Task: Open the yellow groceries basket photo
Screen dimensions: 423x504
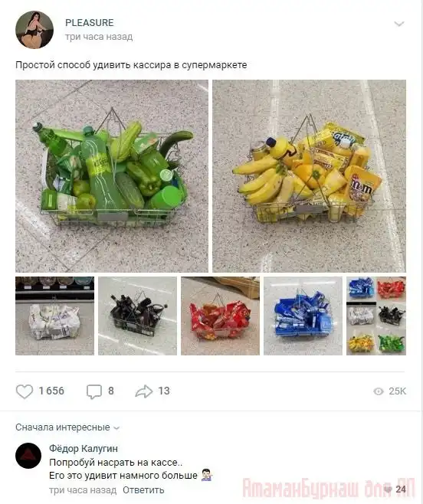Action: pyautogui.click(x=309, y=176)
